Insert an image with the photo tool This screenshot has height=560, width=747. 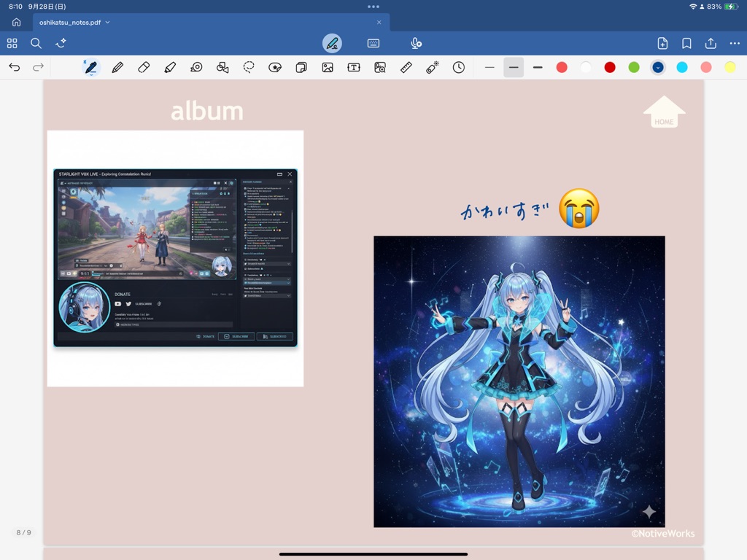point(328,68)
